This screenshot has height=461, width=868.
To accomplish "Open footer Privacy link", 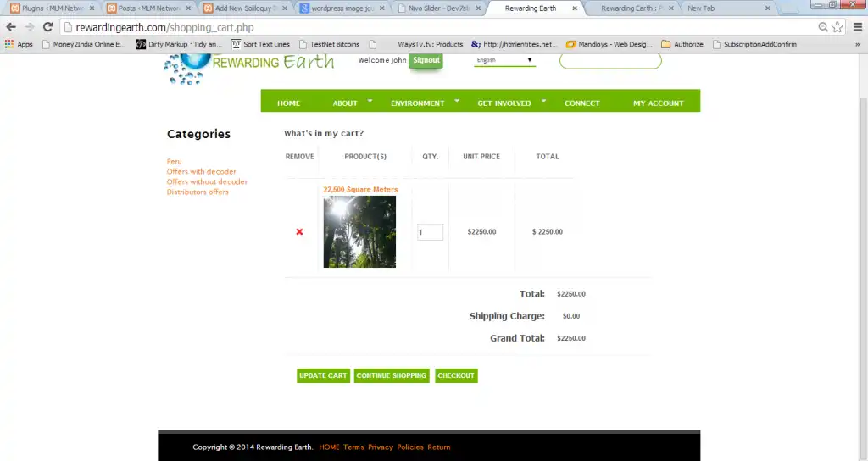I will [381, 447].
